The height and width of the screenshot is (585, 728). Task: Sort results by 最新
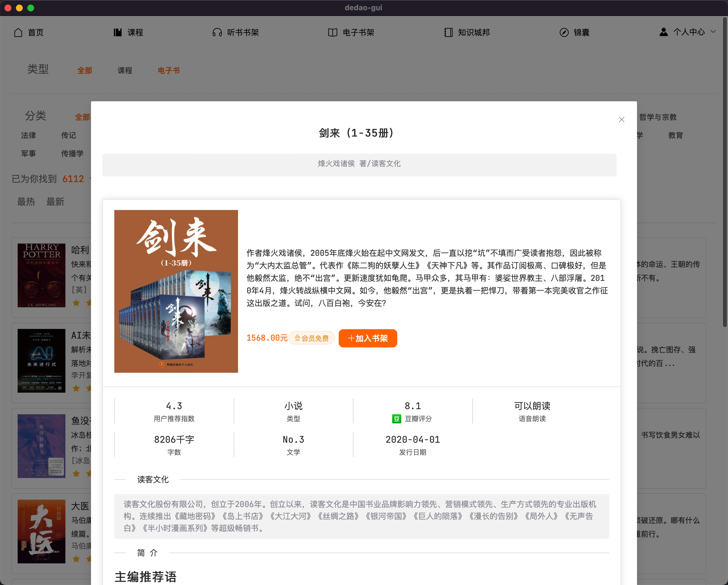click(x=55, y=202)
